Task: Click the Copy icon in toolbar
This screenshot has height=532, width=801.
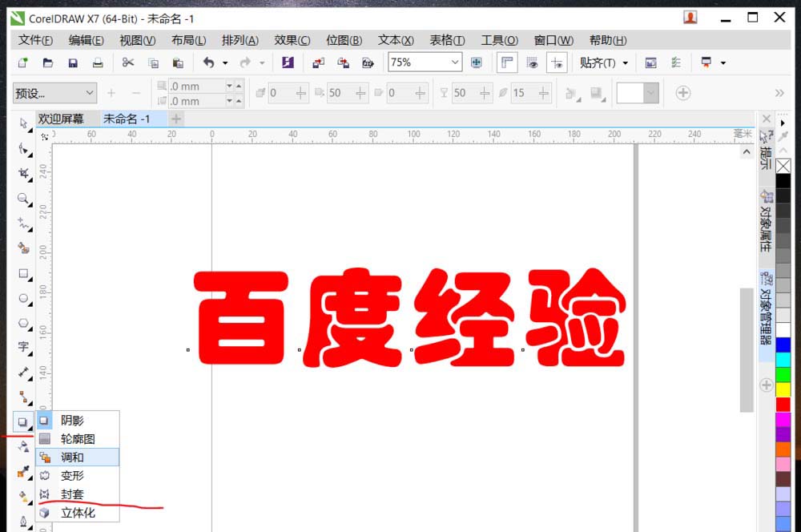Action: (153, 62)
